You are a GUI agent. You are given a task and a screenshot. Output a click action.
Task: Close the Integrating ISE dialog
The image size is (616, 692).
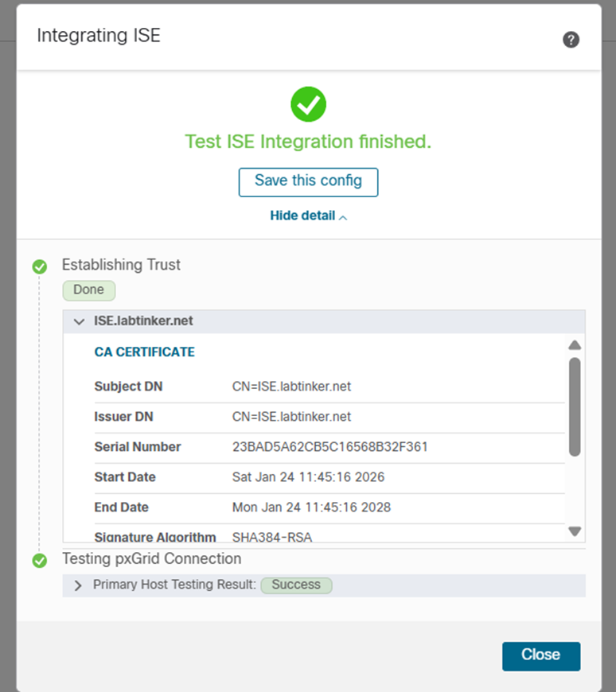point(540,655)
